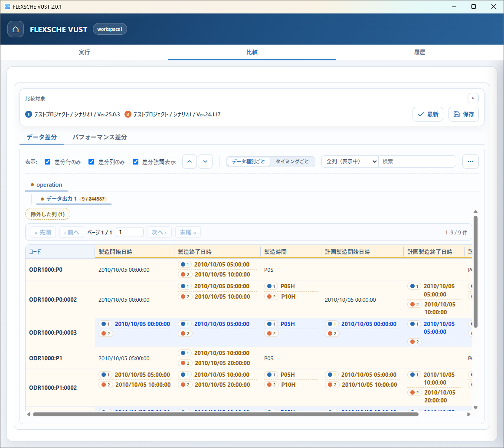Viewport: 504px width, 448px height.
Task: Switch to the 実行 tab
Action: [84, 52]
